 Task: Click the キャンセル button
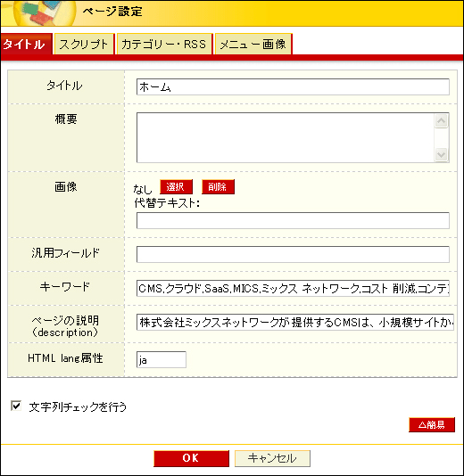coord(272,458)
